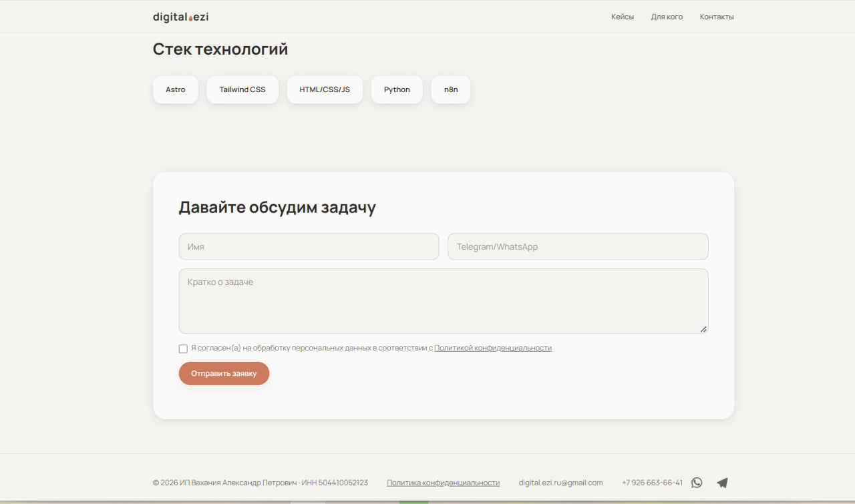Viewport: 855px width, 504px height.
Task: Click the Стек технологий heading
Action: tap(220, 49)
